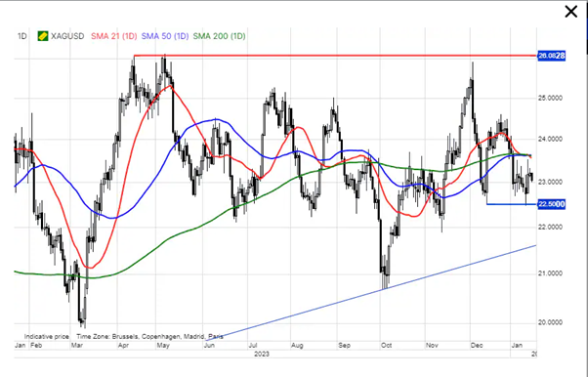Click the Time Zone Brussels, Copenhagen text
Screen dimensions: 588x377
click(149, 337)
